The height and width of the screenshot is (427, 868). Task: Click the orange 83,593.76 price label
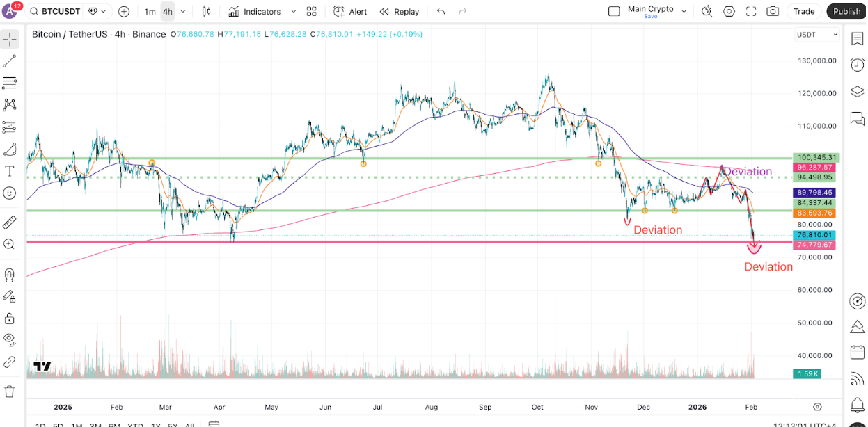(813, 213)
